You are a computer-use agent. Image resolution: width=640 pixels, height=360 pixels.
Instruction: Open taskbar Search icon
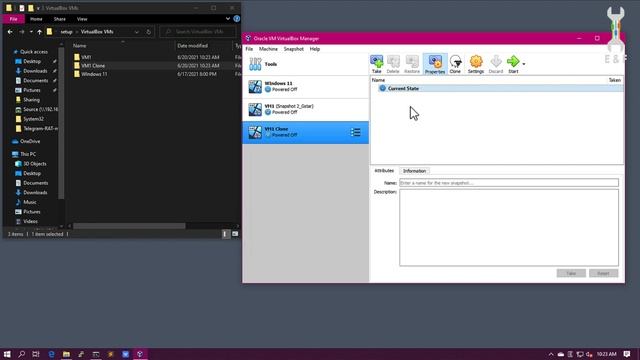(22, 354)
